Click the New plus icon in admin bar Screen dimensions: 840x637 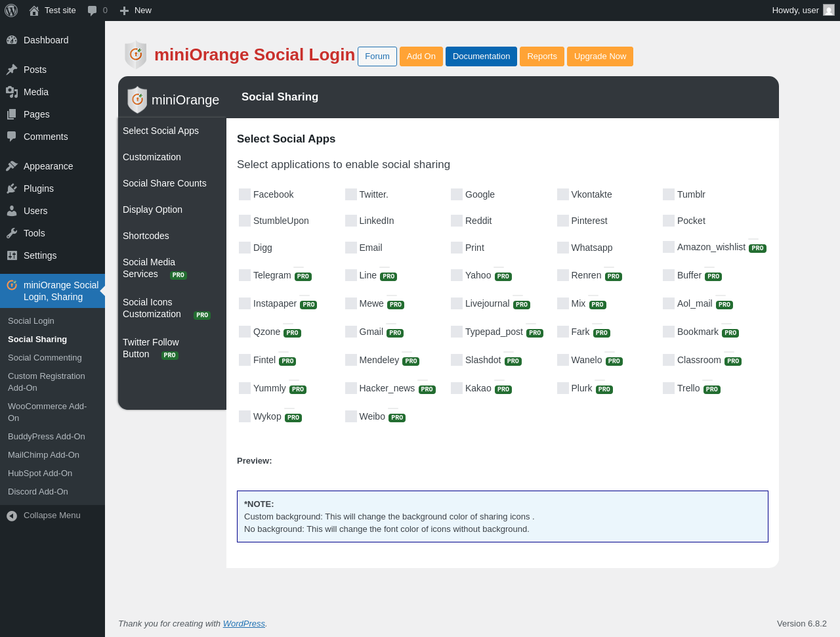124,11
